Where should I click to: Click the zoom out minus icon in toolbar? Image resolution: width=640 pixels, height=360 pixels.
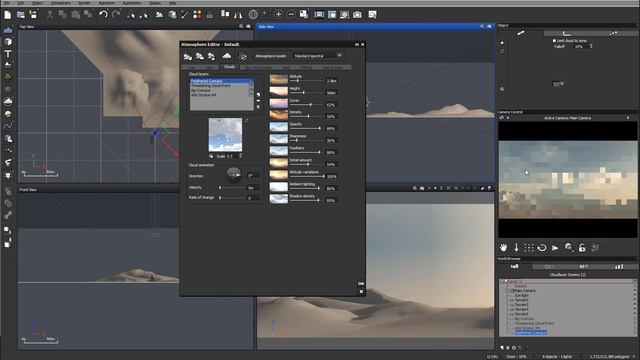[x=291, y=15]
